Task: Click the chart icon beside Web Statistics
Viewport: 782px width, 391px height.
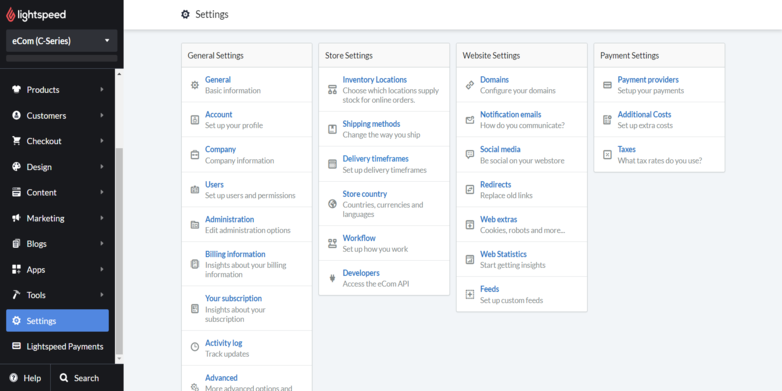Action: pyautogui.click(x=469, y=259)
